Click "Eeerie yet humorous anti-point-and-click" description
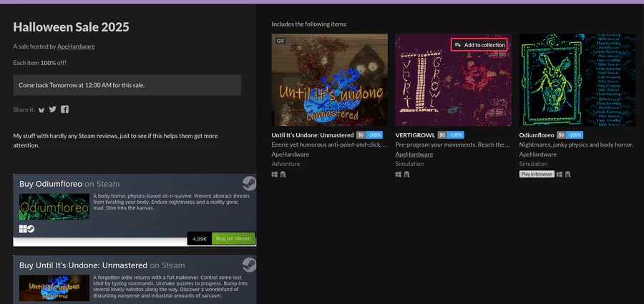The height and width of the screenshot is (304, 644). (329, 144)
